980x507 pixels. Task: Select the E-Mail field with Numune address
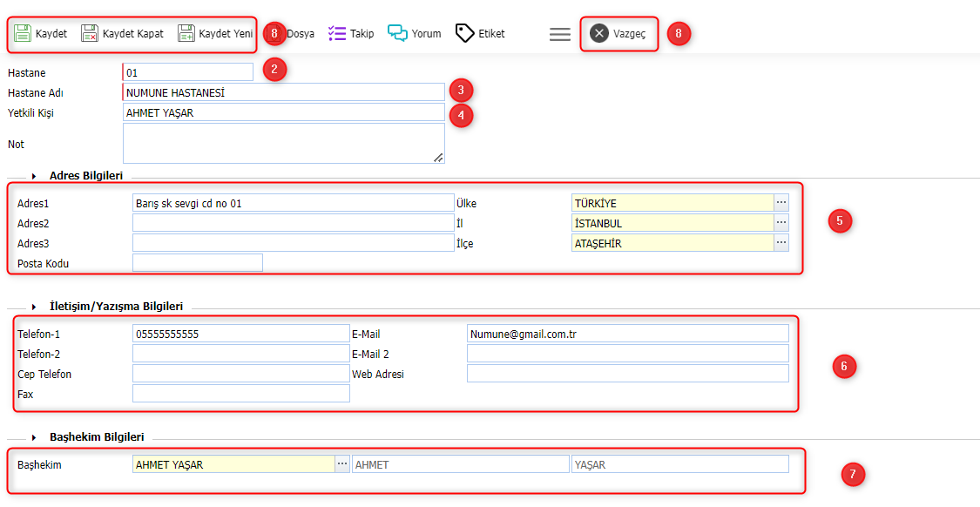(x=627, y=334)
